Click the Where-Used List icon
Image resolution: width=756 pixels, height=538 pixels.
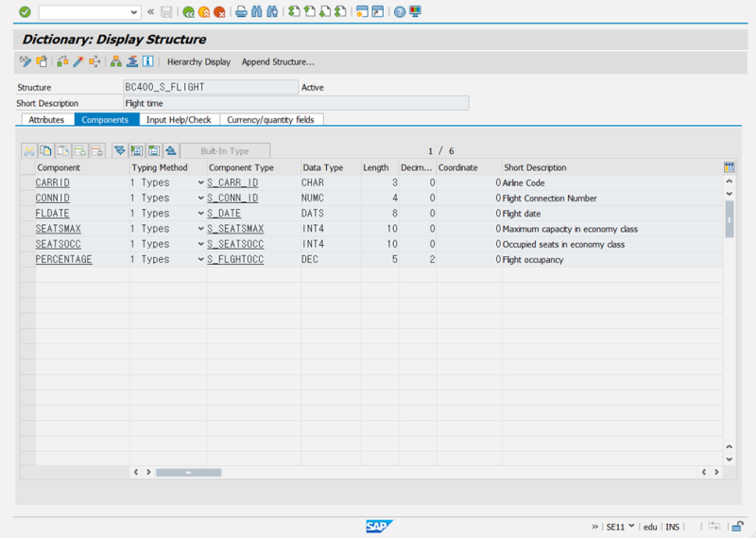(x=94, y=61)
